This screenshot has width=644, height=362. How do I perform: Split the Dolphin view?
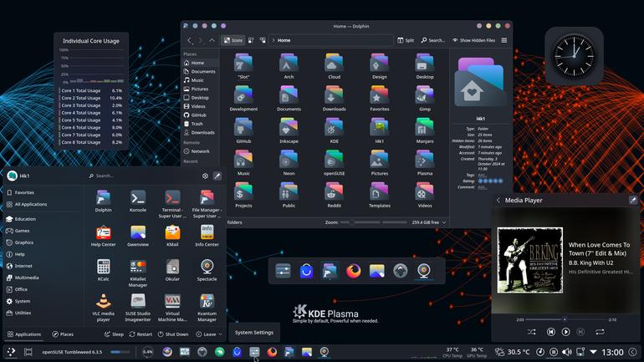tap(406, 40)
